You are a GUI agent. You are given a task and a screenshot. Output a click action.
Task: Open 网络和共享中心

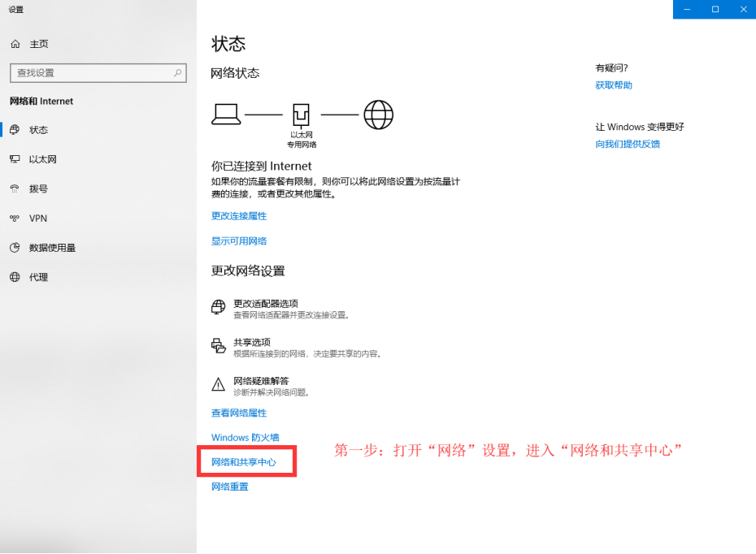coord(247,461)
